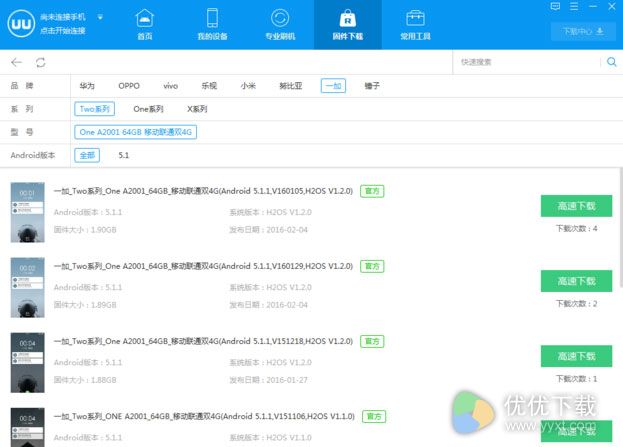Click 官方 badge on V160105 firmware

372,191
